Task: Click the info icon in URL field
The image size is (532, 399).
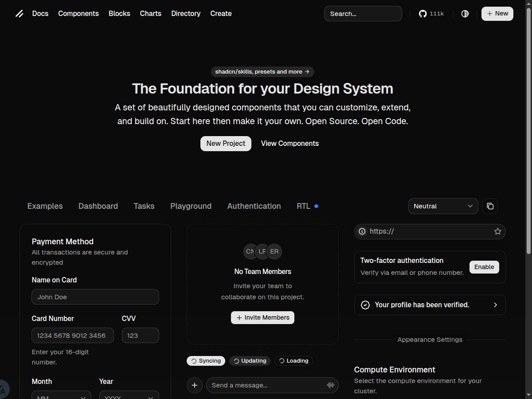Action: pyautogui.click(x=362, y=231)
